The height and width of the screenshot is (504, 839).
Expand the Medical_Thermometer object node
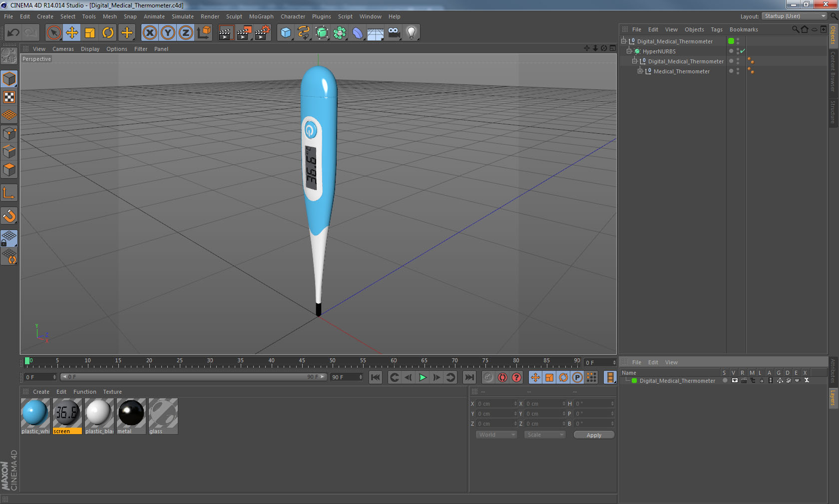tap(640, 71)
